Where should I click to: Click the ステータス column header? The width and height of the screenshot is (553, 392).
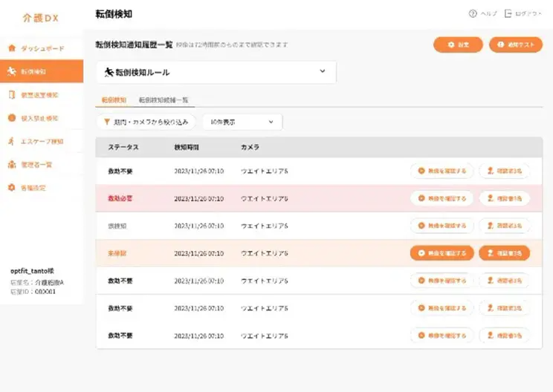click(x=123, y=147)
